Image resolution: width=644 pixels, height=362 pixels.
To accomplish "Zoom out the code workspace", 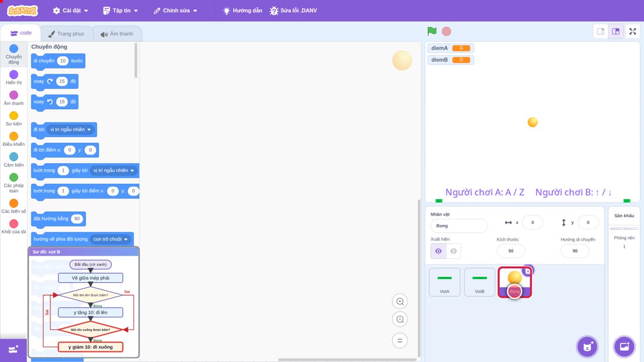I will [400, 319].
